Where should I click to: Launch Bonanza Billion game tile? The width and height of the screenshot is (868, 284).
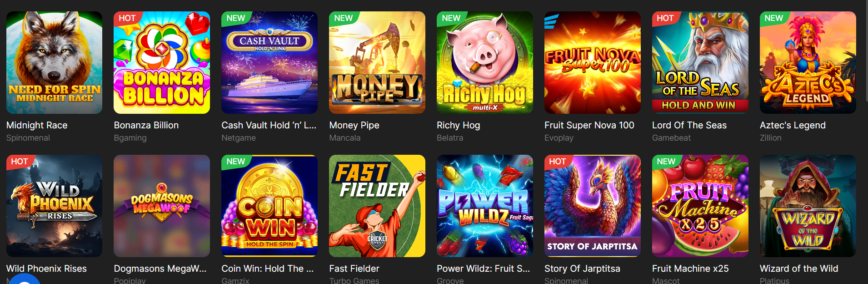coord(162,62)
